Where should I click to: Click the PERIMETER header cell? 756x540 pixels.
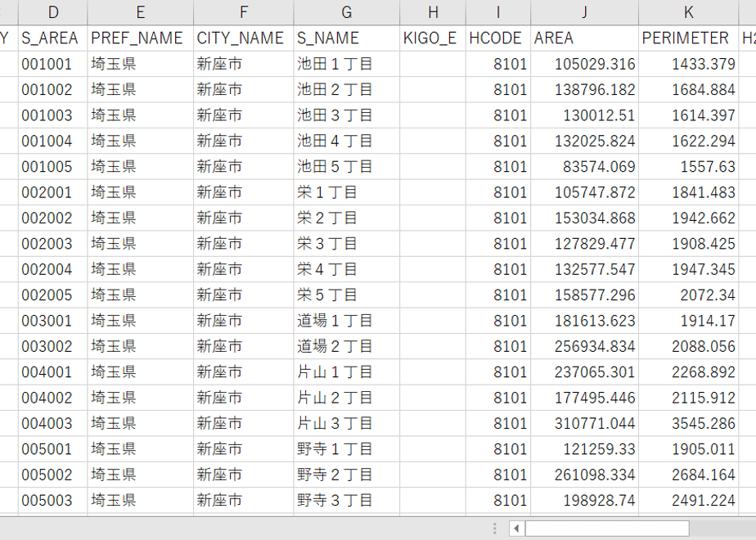pos(689,38)
